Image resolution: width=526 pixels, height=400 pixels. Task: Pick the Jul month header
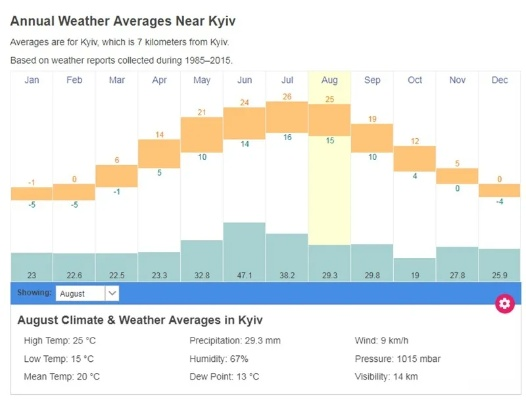[287, 80]
